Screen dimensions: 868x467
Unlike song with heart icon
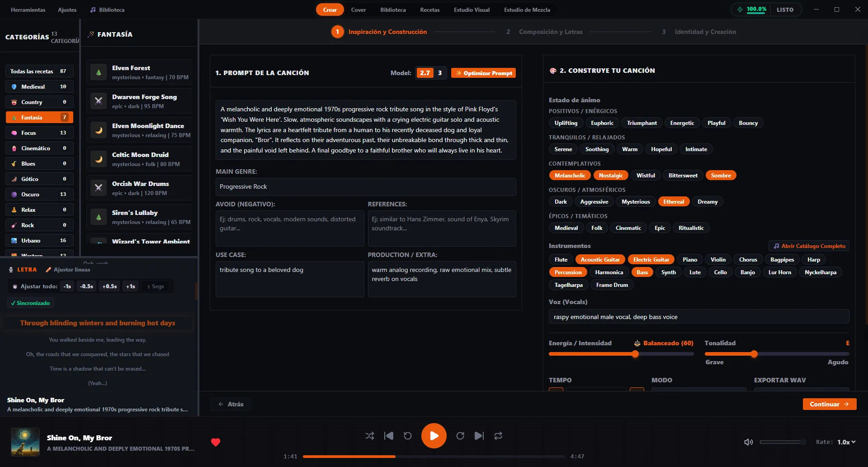click(216, 442)
